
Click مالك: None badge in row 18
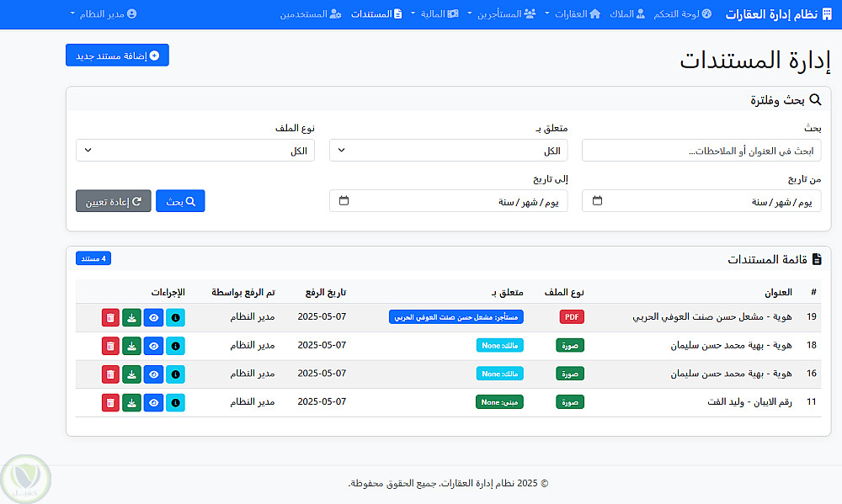(x=500, y=346)
